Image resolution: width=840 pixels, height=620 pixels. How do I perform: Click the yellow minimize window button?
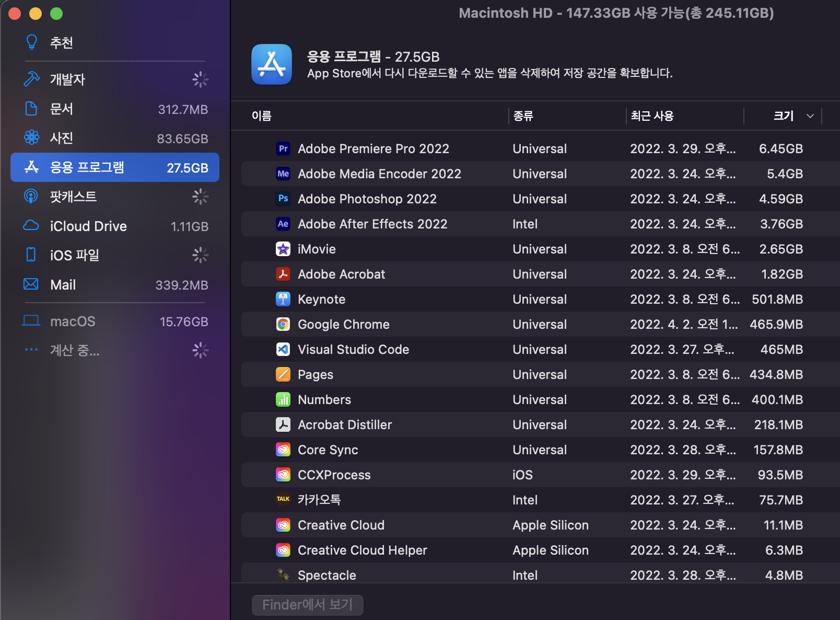click(x=36, y=14)
